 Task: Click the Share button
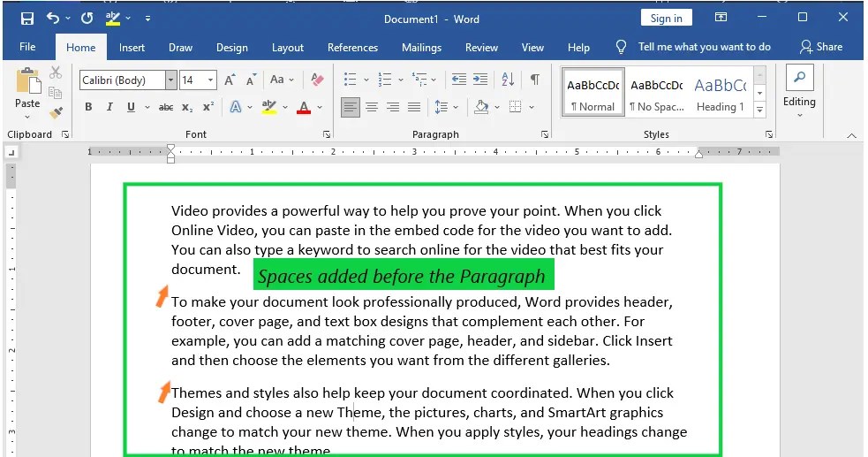coord(821,47)
